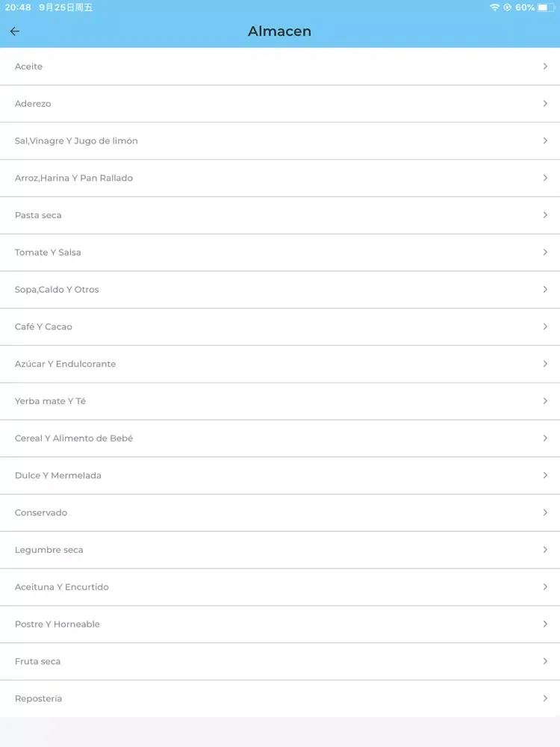Click the Sopa,Caldo Y Otros chevron
Viewport: 560px width, 747px height.
coord(545,289)
